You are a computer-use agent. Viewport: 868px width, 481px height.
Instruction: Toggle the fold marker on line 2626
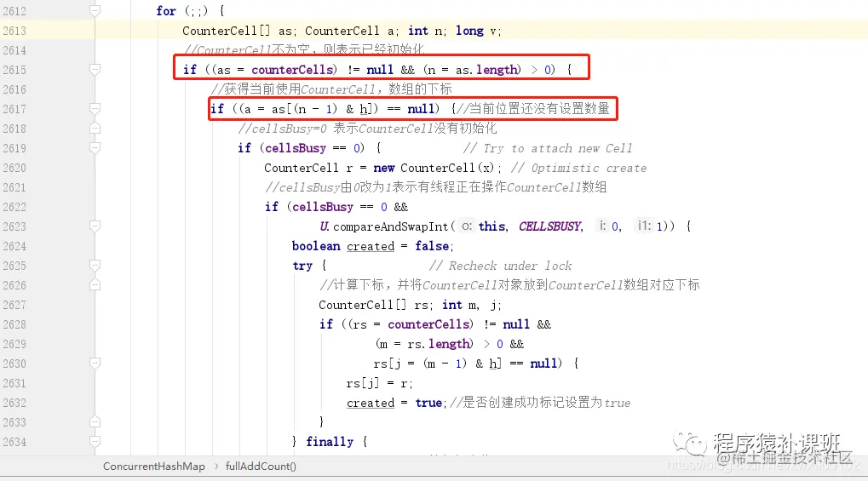(95, 285)
